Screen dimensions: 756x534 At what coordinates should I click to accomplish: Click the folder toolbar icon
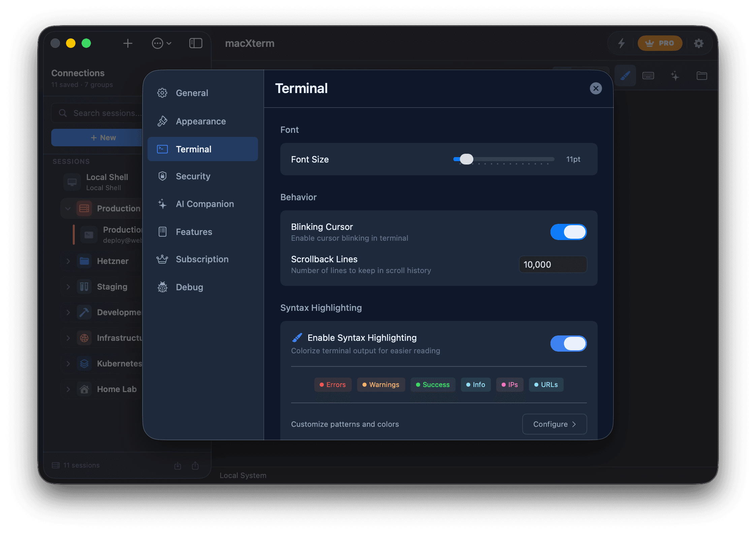[x=702, y=76]
